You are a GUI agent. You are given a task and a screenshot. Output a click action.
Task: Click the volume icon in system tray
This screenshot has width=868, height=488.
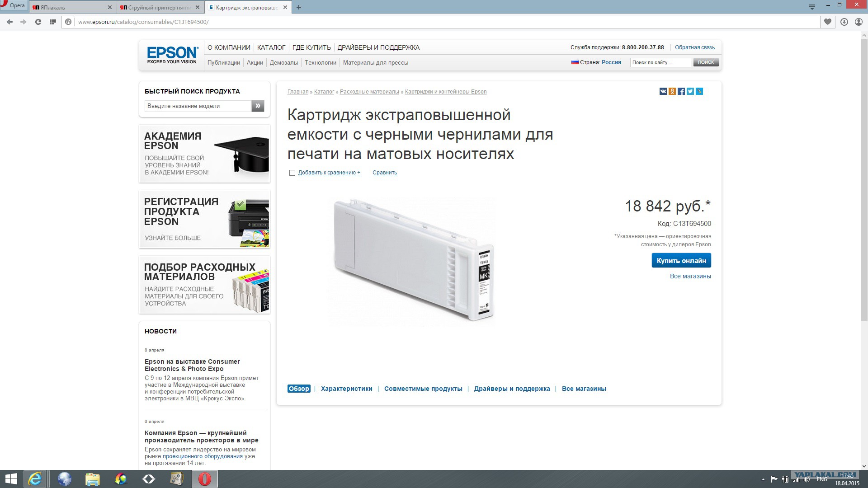pyautogui.click(x=807, y=479)
